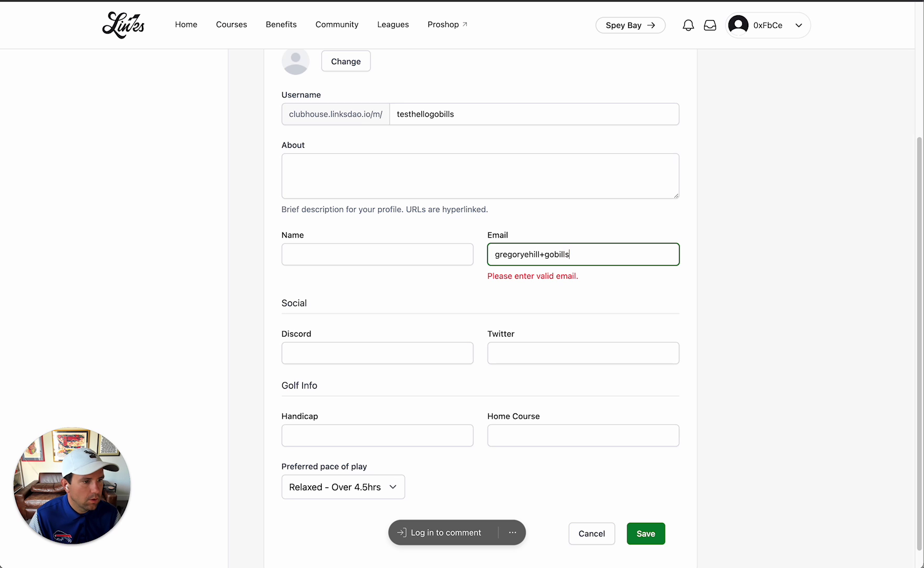Open the comment bar more options
The height and width of the screenshot is (568, 924).
click(512, 533)
